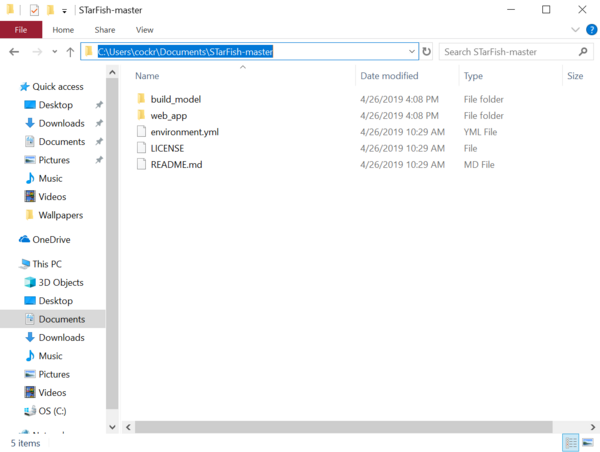Select the address bar path text

[x=185, y=52]
